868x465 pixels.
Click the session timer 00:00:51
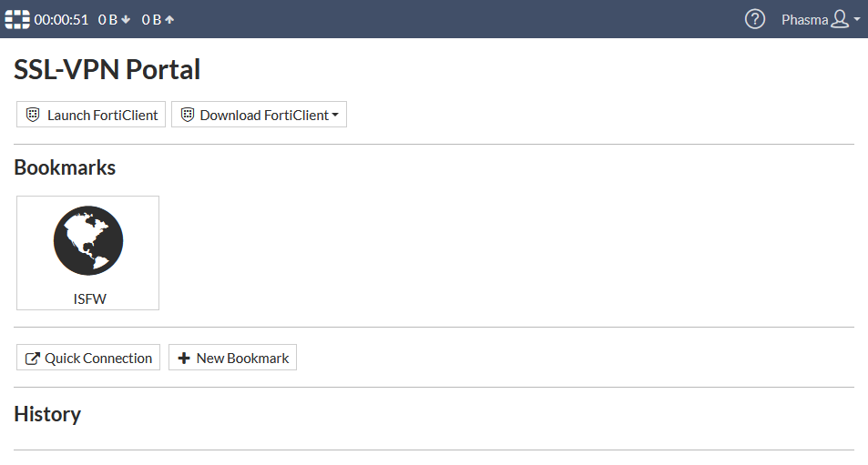tap(61, 20)
